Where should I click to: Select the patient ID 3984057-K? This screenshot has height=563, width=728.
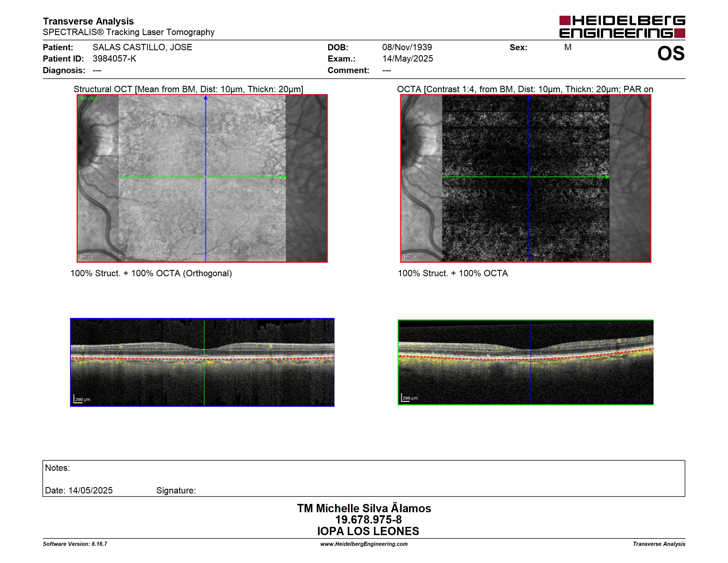(x=114, y=59)
